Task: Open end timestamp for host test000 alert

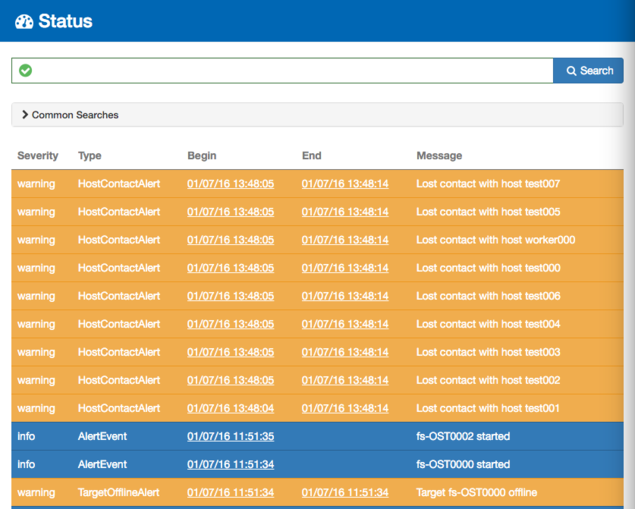Action: click(x=345, y=268)
